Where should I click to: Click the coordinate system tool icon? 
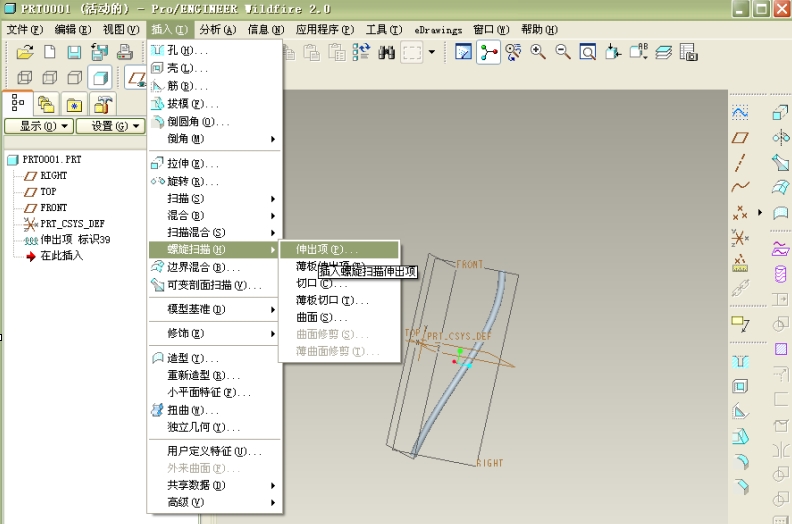click(740, 237)
